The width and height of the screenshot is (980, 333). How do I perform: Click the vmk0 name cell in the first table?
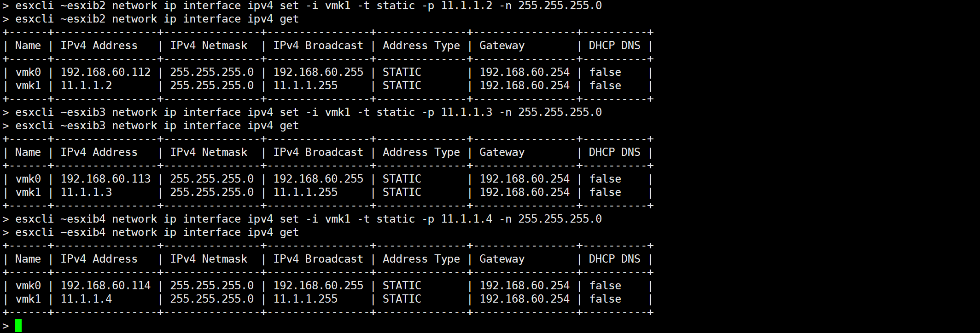[28, 72]
